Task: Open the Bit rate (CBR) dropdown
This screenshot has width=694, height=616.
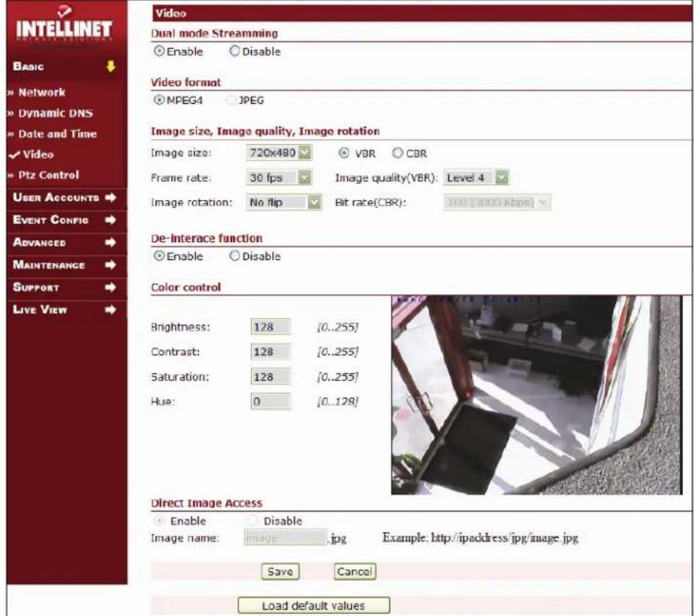Action: click(497, 202)
